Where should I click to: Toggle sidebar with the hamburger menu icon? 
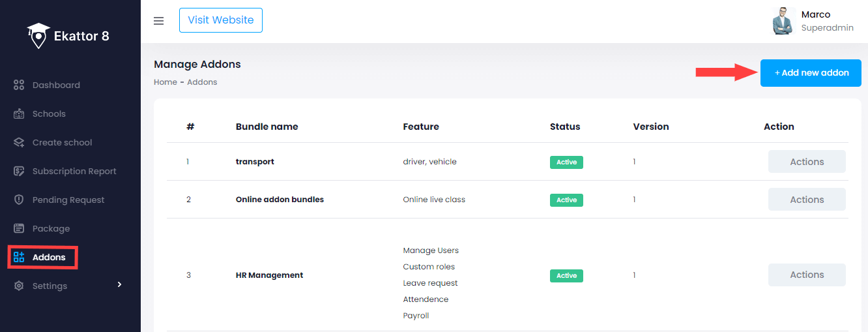click(158, 21)
